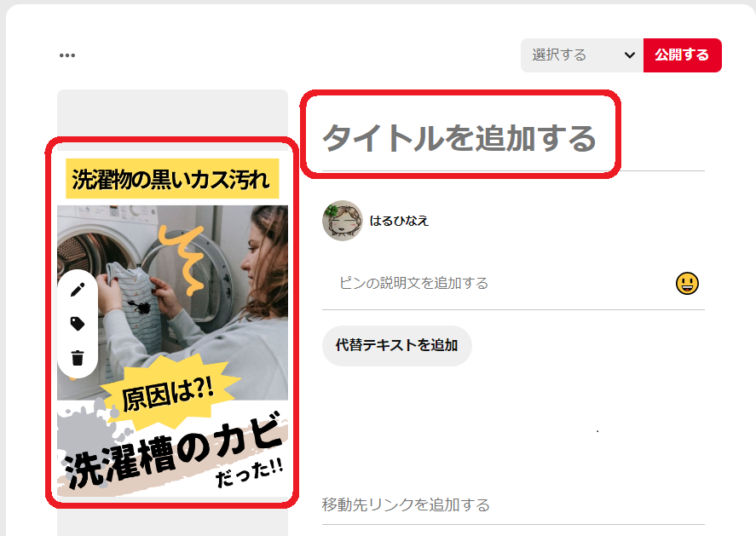Click the tag icon on the pin image
Image resolution: width=756 pixels, height=536 pixels.
(x=78, y=324)
